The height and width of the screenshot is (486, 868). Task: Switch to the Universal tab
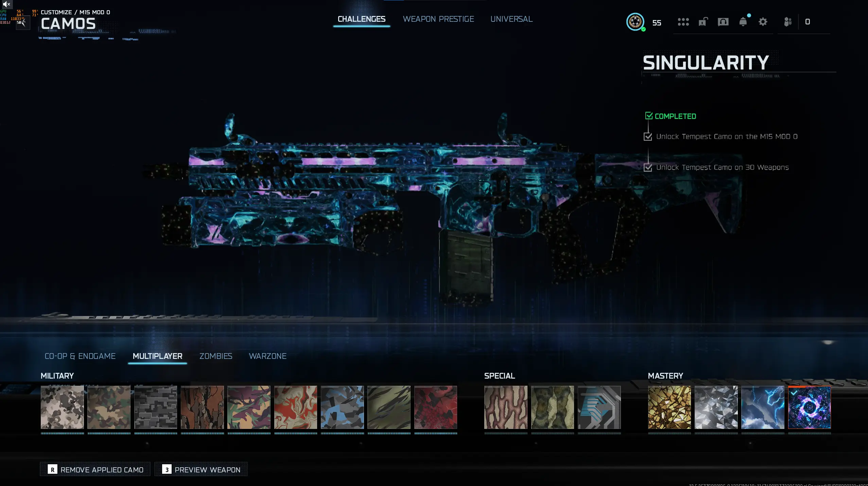click(x=511, y=19)
